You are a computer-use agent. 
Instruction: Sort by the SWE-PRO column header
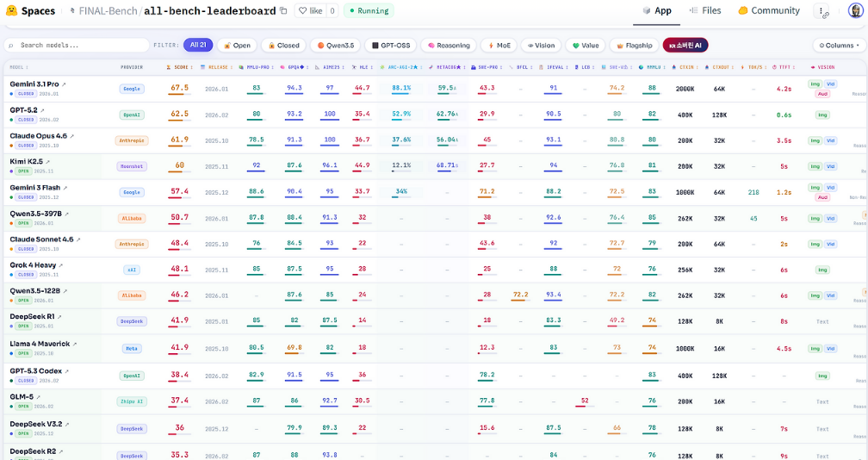[487, 67]
